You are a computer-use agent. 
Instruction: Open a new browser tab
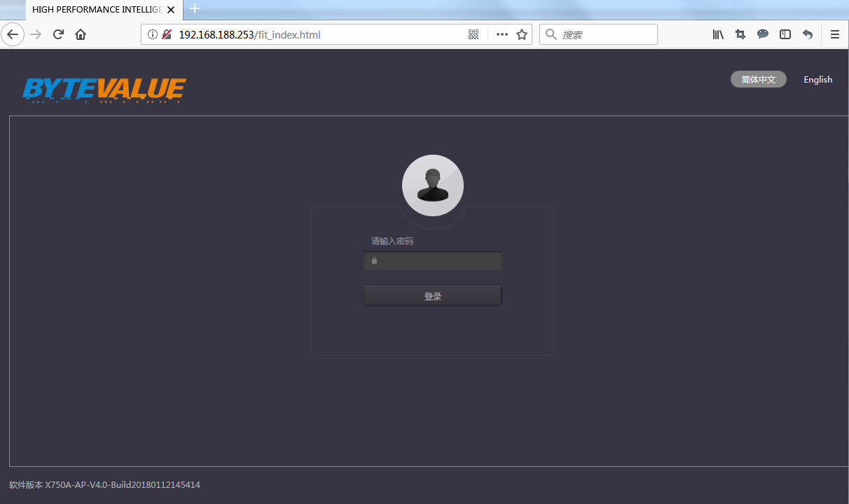(195, 9)
